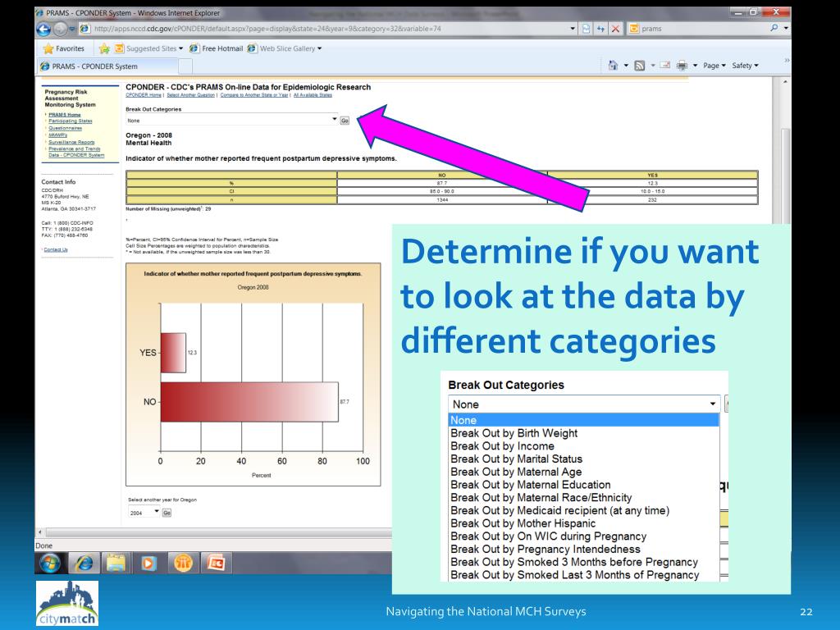Click Surveillance Reports sidebar link
This screenshot has width=840, height=630.
click(x=71, y=142)
